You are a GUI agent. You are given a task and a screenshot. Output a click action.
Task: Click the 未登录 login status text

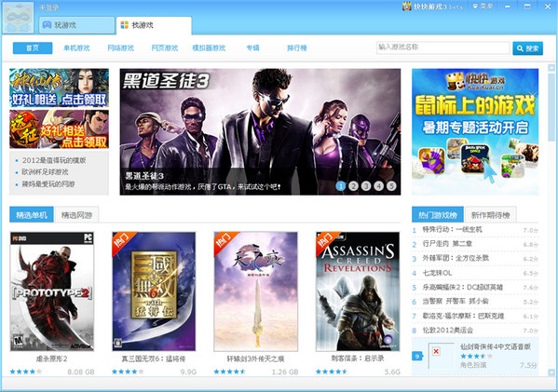(x=48, y=7)
